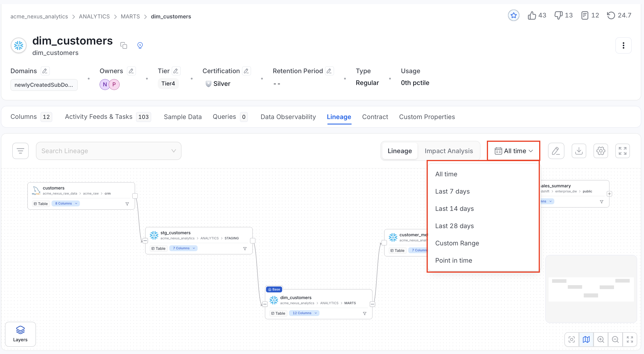Screen dimensions: 644x354
Task: Expand 8 Columns on customers node
Action: (66, 203)
